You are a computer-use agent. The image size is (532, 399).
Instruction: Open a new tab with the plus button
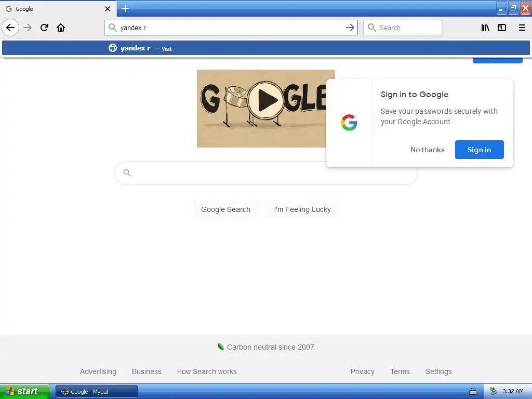[125, 8]
